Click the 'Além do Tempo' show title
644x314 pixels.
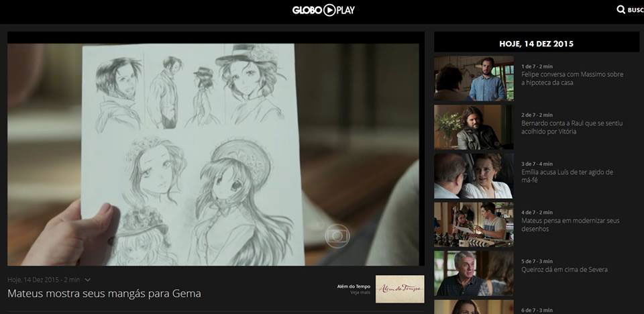(354, 286)
